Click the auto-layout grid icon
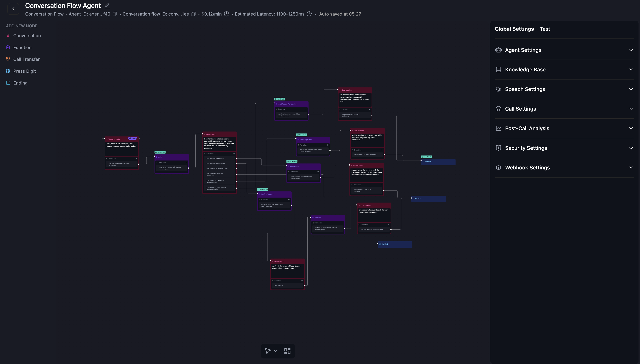 pos(287,351)
